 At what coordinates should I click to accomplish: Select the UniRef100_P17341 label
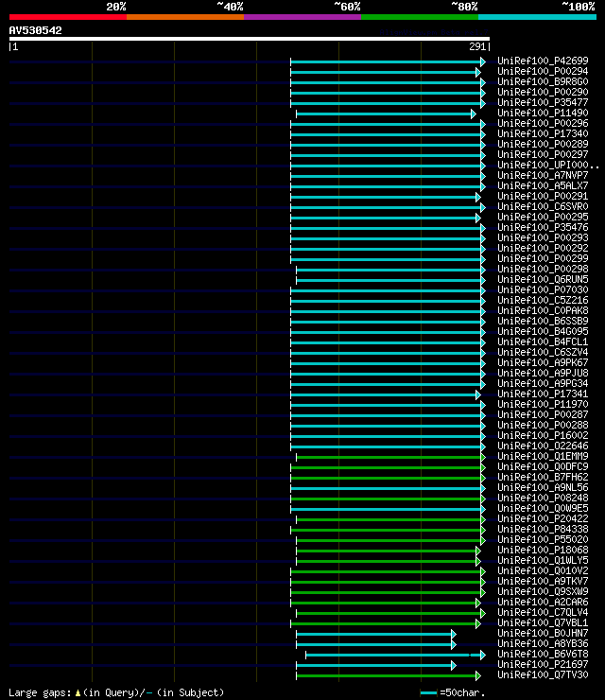click(543, 394)
